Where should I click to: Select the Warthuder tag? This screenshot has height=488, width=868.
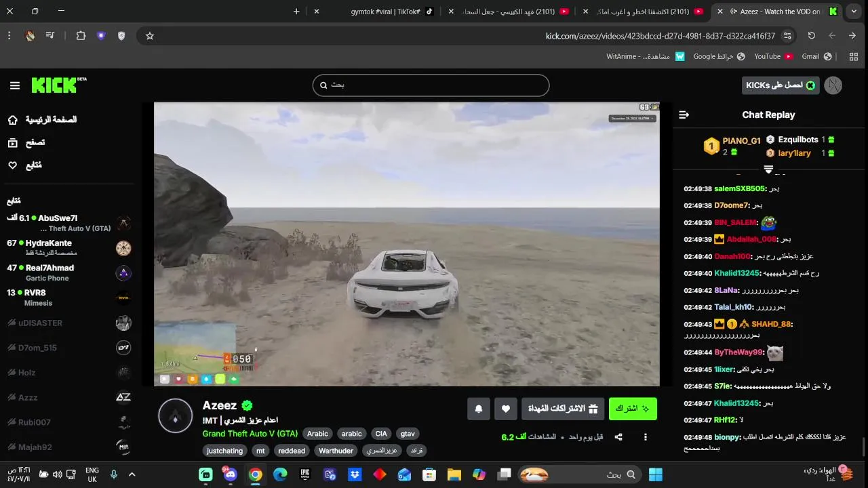pyautogui.click(x=336, y=451)
